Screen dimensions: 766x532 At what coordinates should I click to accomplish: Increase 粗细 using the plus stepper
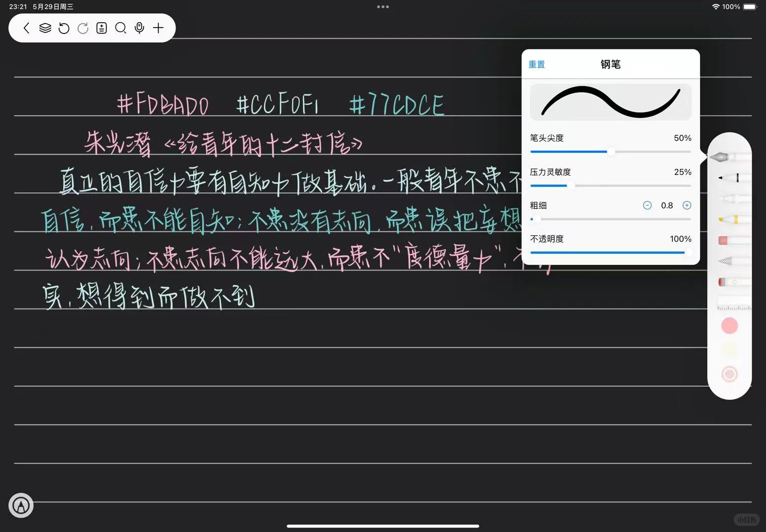[687, 205]
